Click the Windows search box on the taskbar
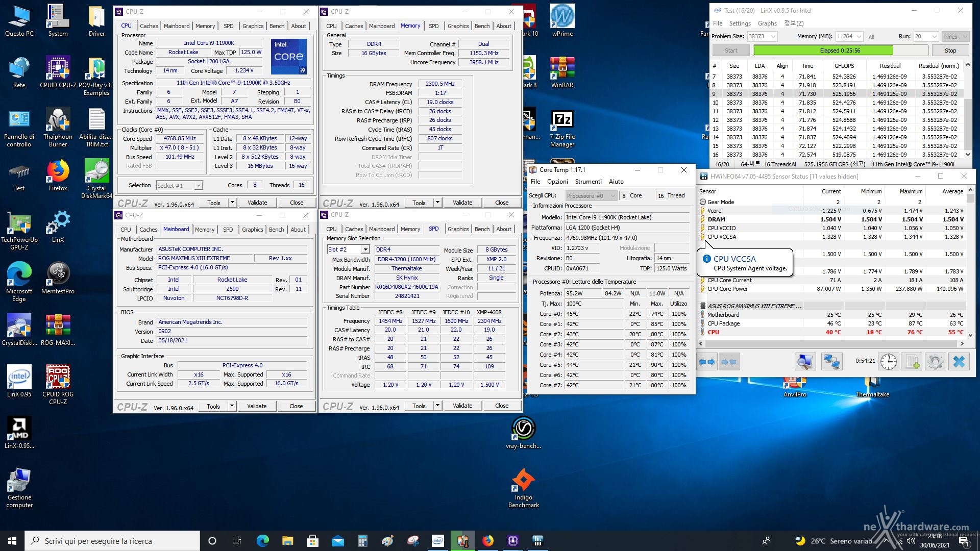The image size is (980, 551). pos(112,541)
